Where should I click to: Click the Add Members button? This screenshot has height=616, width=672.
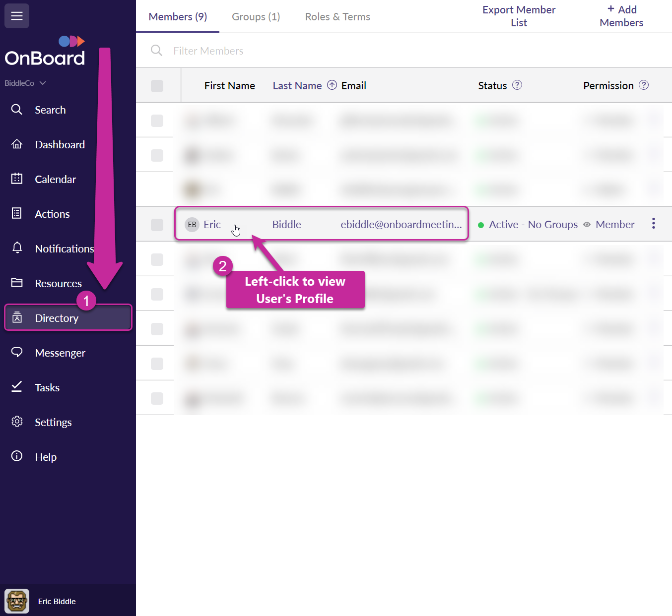point(621,16)
